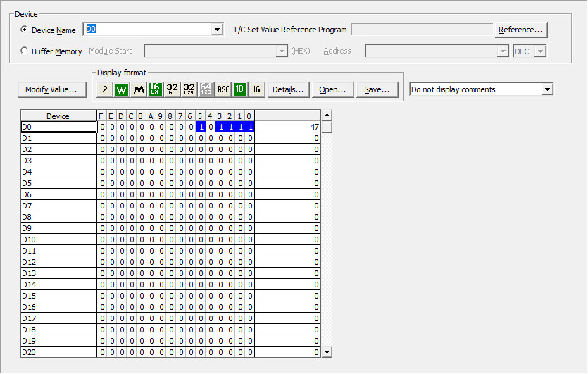Select the D3 device row label
Image resolution: width=588 pixels, height=374 pixels.
[59, 161]
